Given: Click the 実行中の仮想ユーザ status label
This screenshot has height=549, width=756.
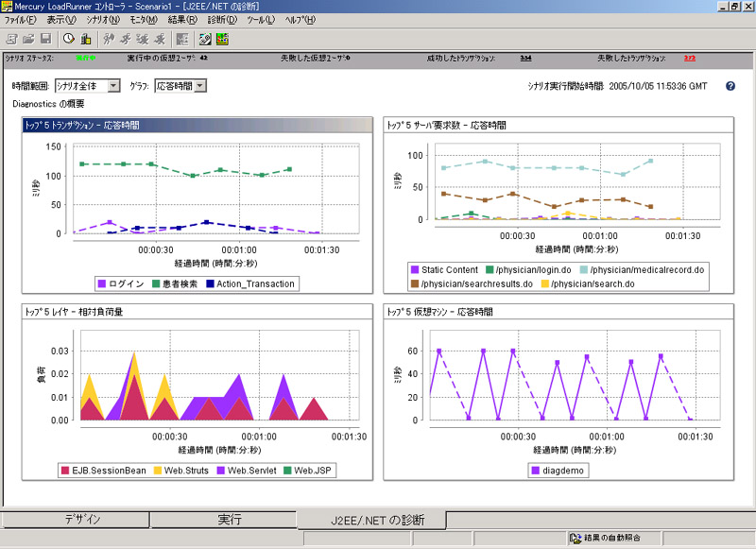Looking at the screenshot, I should coord(162,58).
